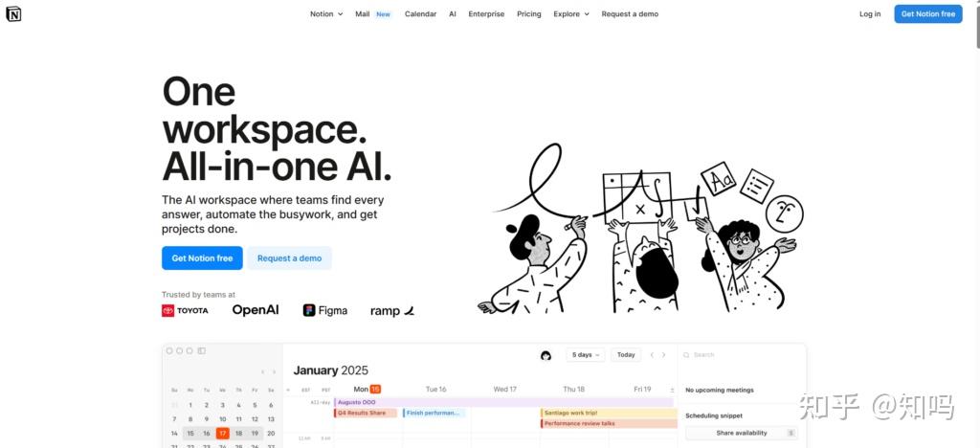980x448 pixels.
Task: Click the Share availability button
Action: tap(742, 433)
